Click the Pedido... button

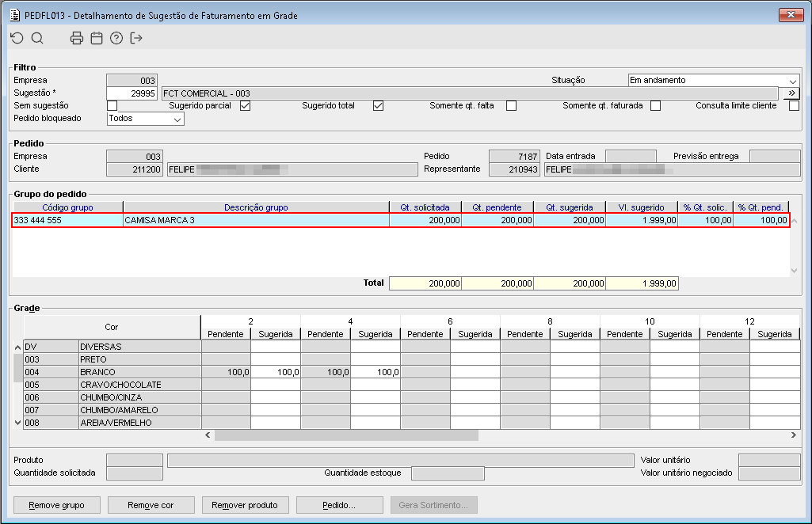[x=339, y=505]
